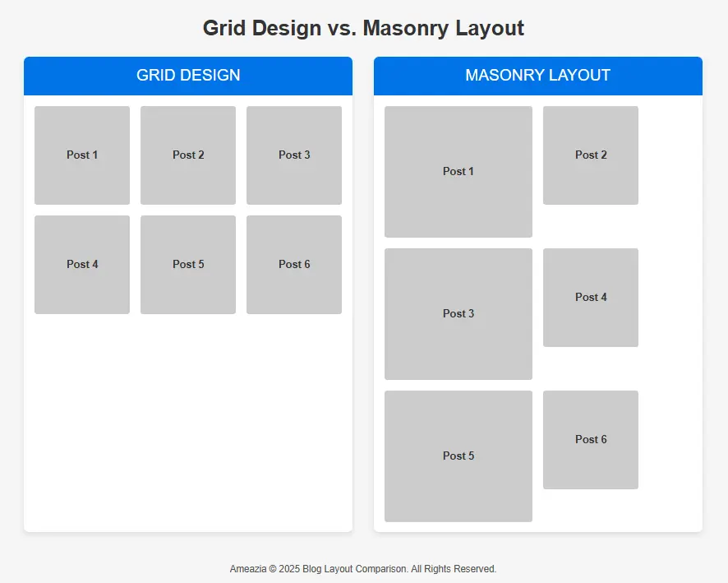The height and width of the screenshot is (583, 728).
Task: Select Post 6 in the Grid Design panel
Action: [x=294, y=264]
